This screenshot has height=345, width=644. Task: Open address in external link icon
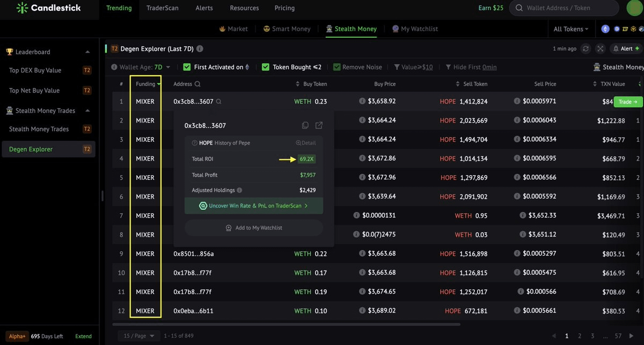319,126
